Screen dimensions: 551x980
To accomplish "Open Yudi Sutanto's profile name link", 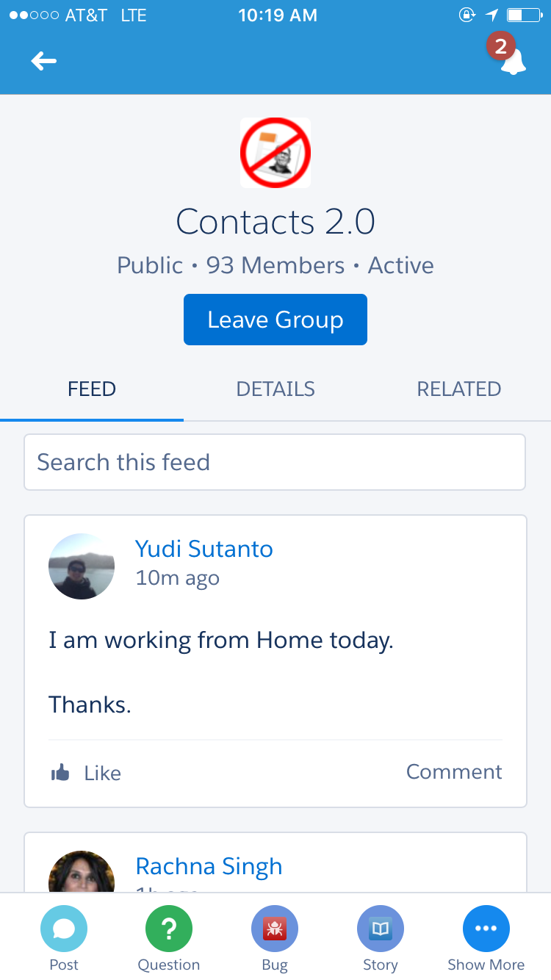I will [x=204, y=549].
